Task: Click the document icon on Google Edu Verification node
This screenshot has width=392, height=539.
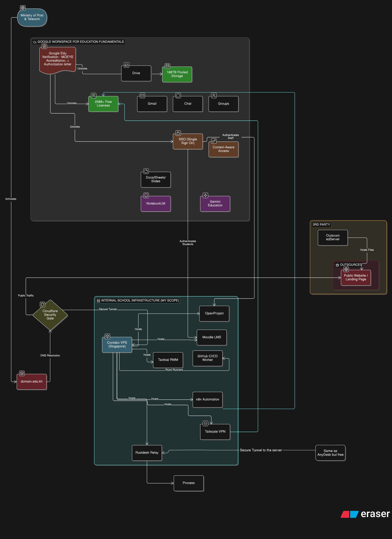Action: 44,46
